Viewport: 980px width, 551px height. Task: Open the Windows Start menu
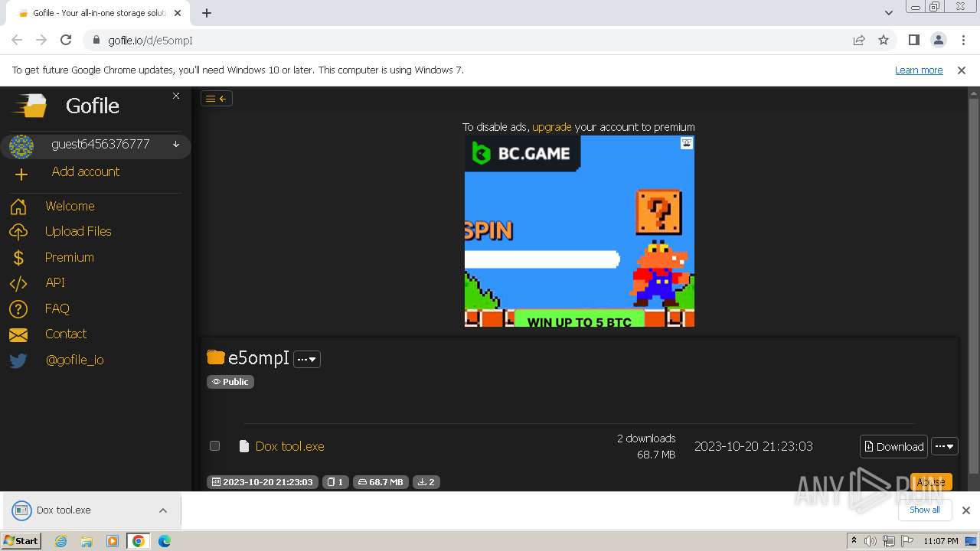[x=21, y=540]
